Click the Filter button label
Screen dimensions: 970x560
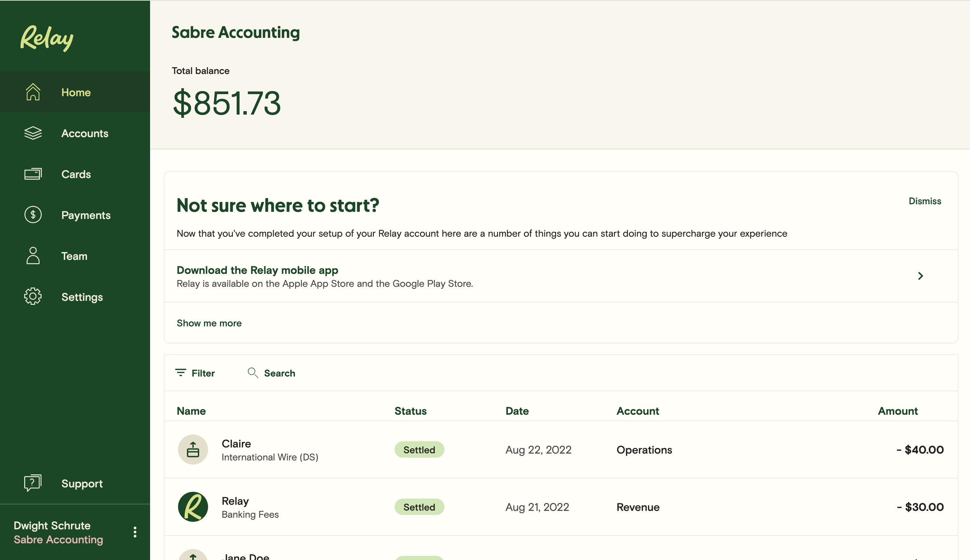coord(203,373)
